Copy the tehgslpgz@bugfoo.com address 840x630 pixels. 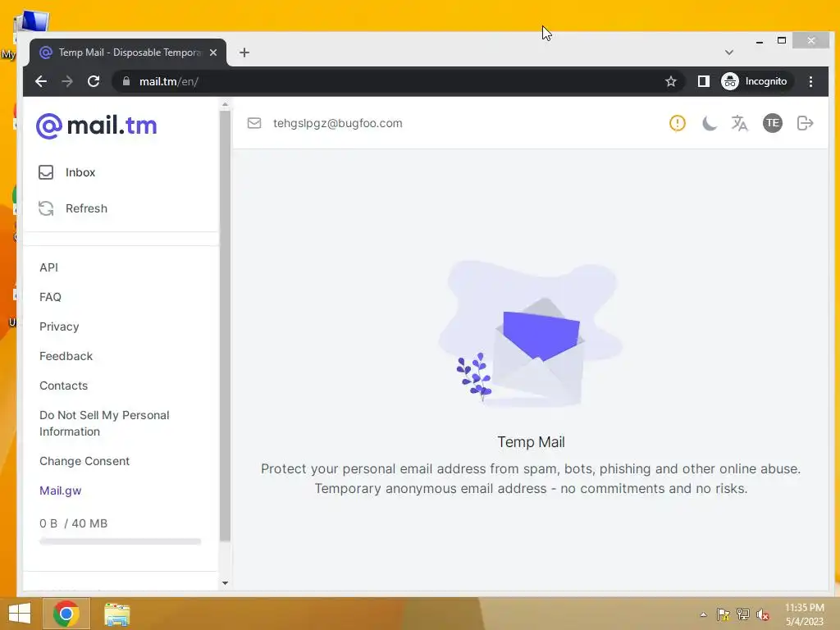(337, 123)
